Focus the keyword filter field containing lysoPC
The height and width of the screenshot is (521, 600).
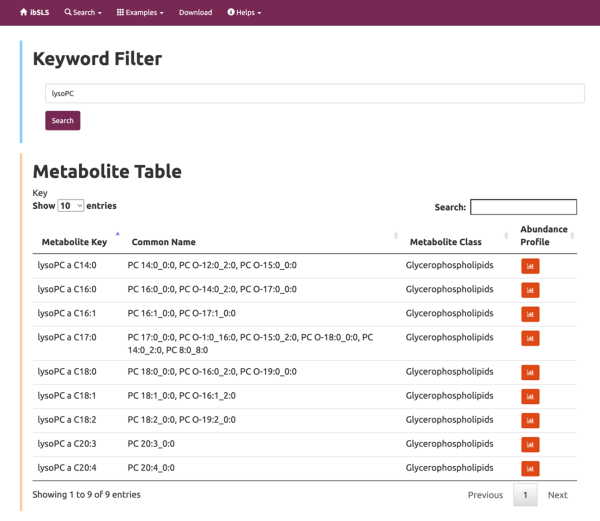point(315,93)
